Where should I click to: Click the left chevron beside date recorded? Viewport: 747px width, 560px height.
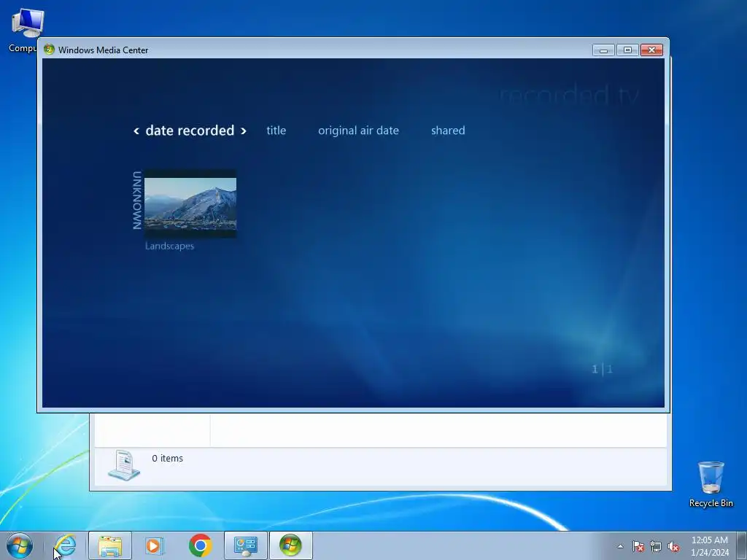click(x=136, y=131)
